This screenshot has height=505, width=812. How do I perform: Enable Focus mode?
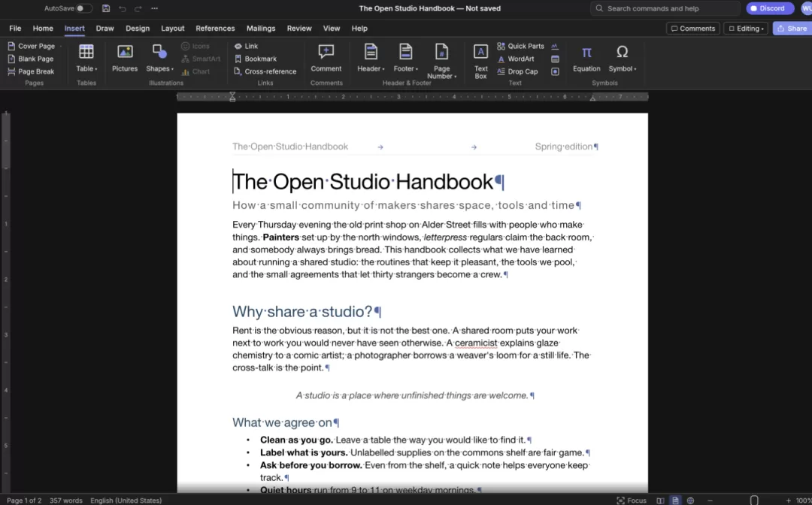632,500
